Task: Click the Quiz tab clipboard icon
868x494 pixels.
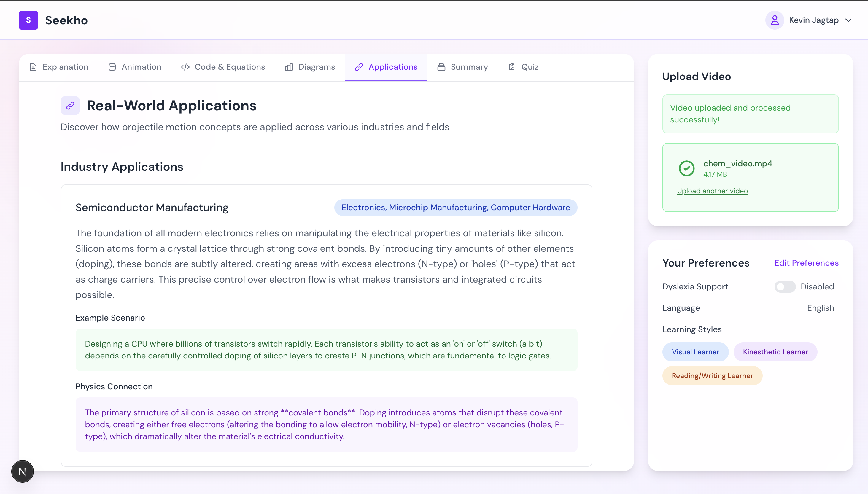Action: coord(511,67)
